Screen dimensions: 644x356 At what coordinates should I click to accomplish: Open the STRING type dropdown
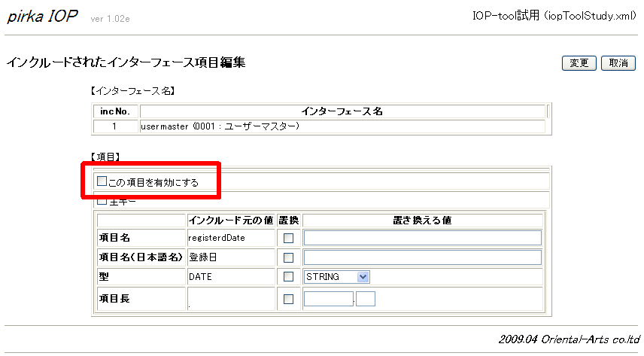point(337,277)
